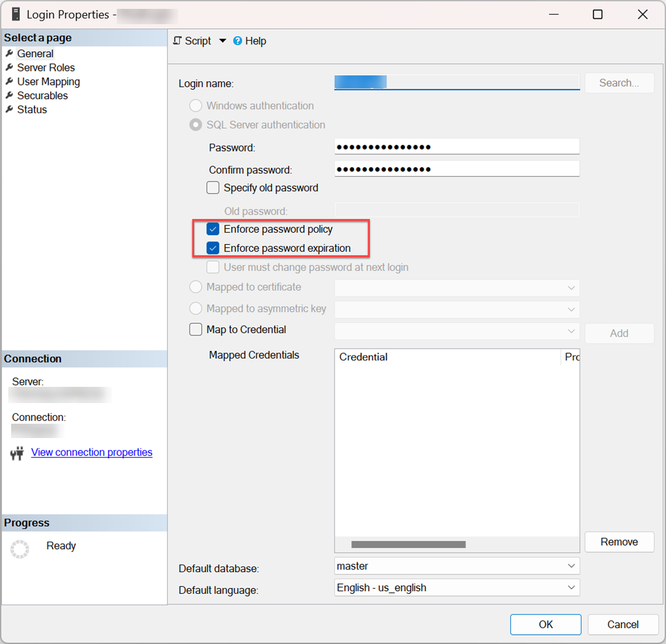The height and width of the screenshot is (644, 666).
Task: Disable Enforce password policy
Action: pos(213,229)
